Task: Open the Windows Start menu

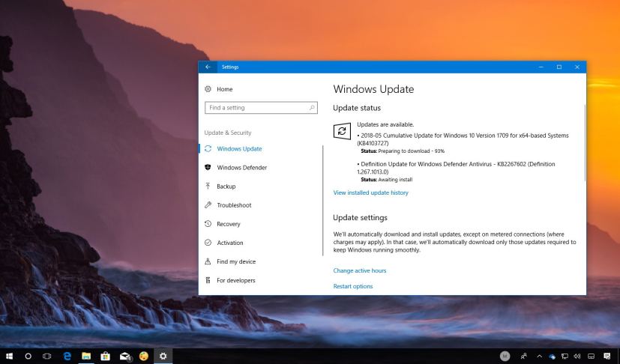Action: [9, 356]
